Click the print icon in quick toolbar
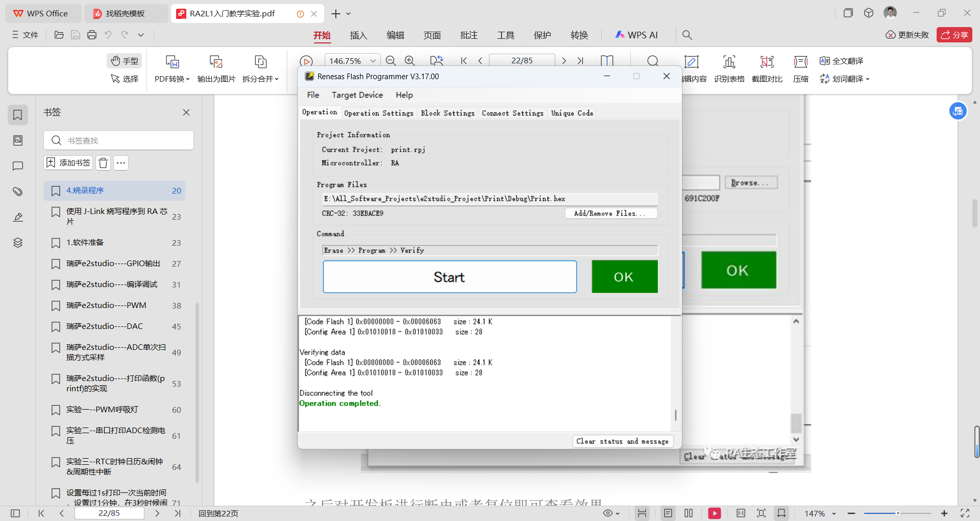The image size is (980, 521). pos(92,35)
